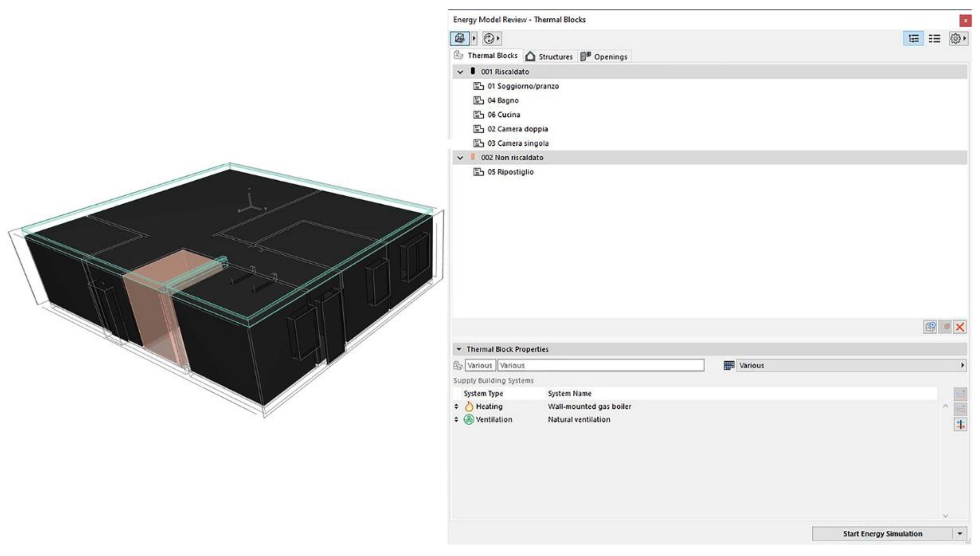Switch to the Structures tab
980x556 pixels.
(x=550, y=57)
